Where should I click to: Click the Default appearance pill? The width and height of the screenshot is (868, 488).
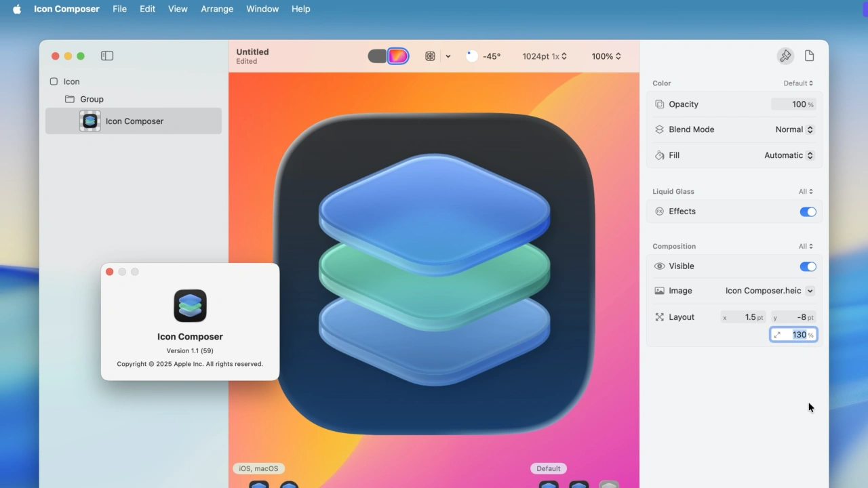click(x=548, y=468)
